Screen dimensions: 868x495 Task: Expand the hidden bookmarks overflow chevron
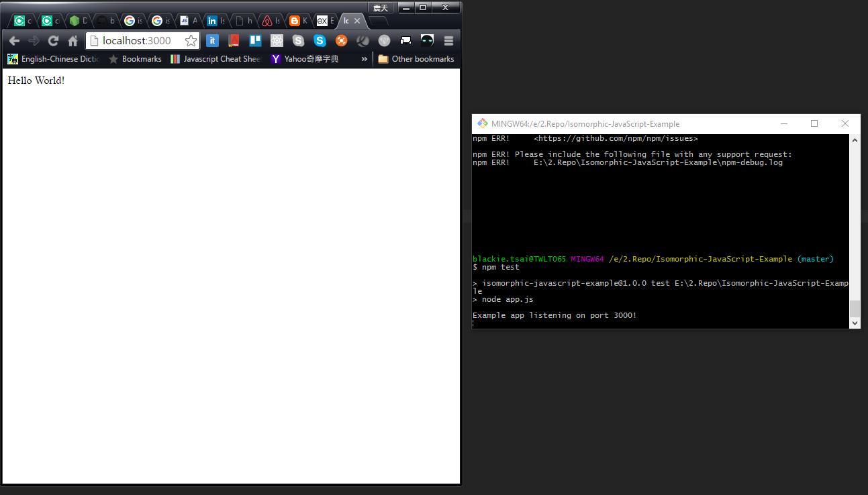(364, 59)
